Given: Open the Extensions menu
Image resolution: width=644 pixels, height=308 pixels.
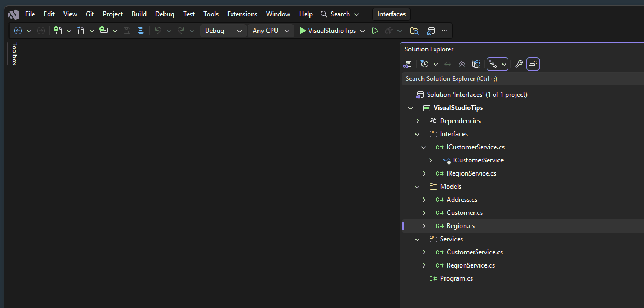Looking at the screenshot, I should pyautogui.click(x=242, y=14).
